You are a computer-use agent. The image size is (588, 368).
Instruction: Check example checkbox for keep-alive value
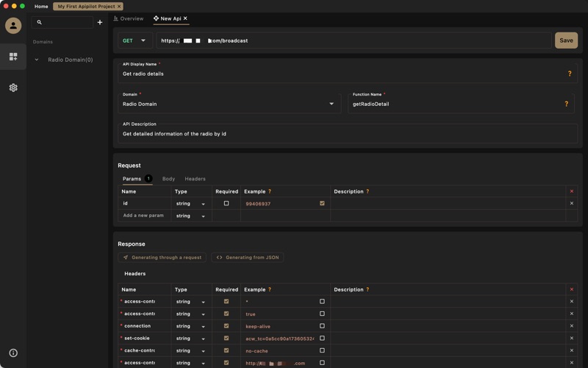[x=322, y=326]
